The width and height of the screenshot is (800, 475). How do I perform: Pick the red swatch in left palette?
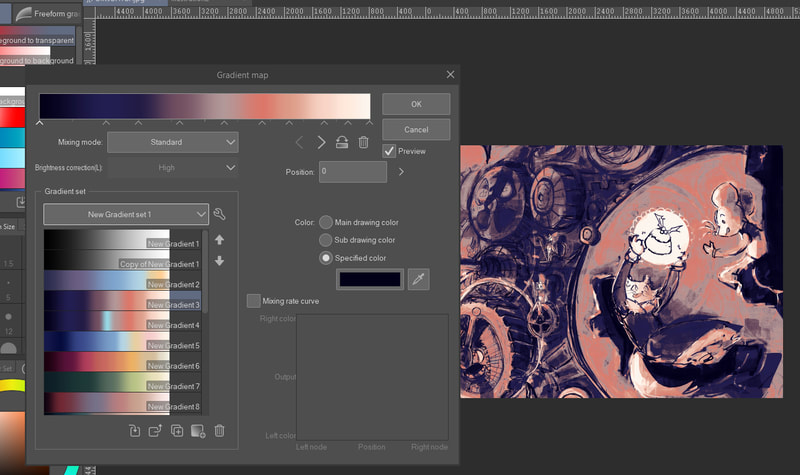click(12, 117)
